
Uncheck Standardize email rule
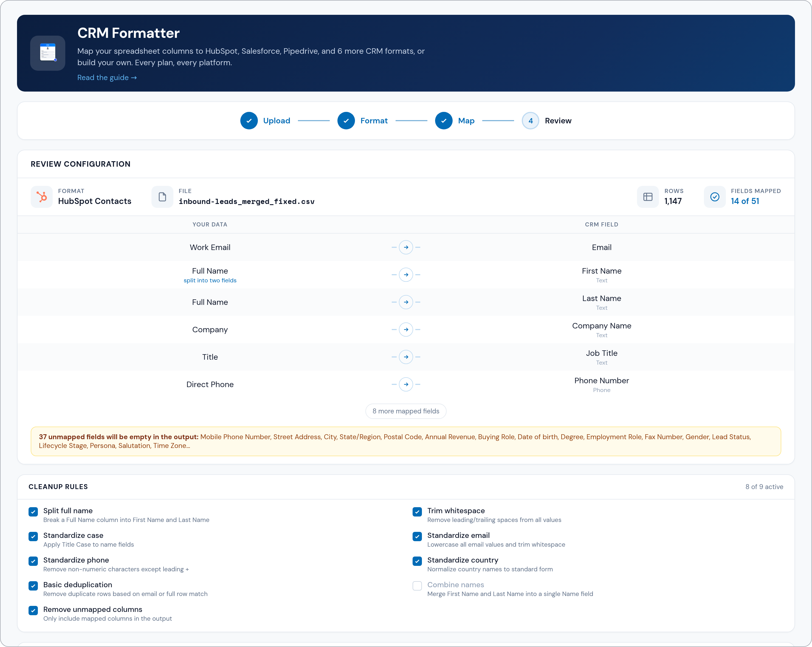(x=417, y=536)
